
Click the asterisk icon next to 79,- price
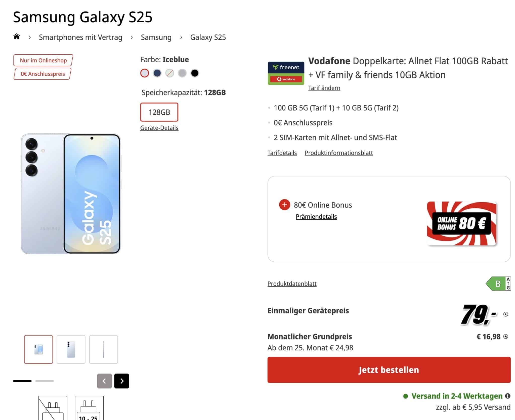[506, 314]
